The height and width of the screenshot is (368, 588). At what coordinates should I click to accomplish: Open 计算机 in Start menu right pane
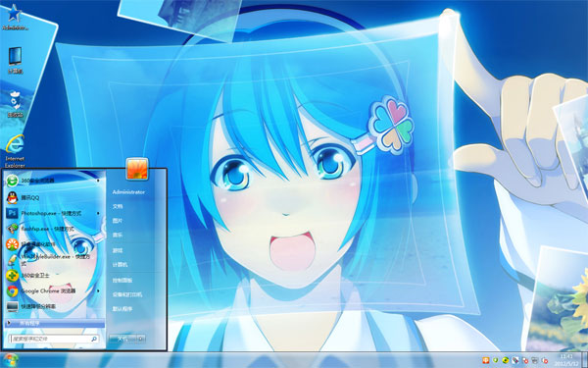[x=120, y=265]
